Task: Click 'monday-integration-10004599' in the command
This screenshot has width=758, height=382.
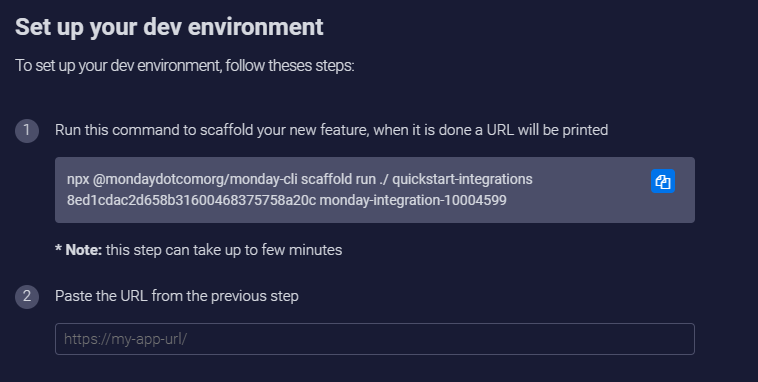Action: click(413, 200)
